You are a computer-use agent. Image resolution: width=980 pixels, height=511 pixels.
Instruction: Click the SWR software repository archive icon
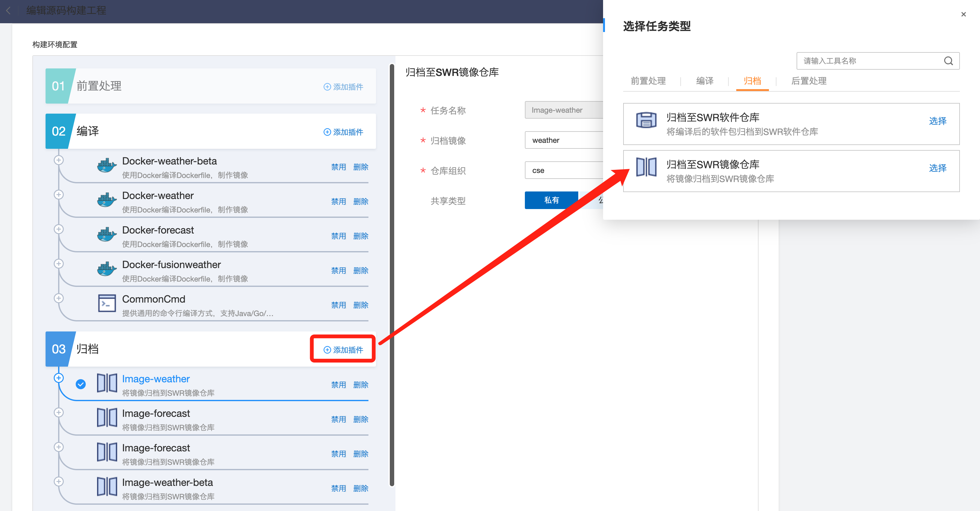point(646,120)
